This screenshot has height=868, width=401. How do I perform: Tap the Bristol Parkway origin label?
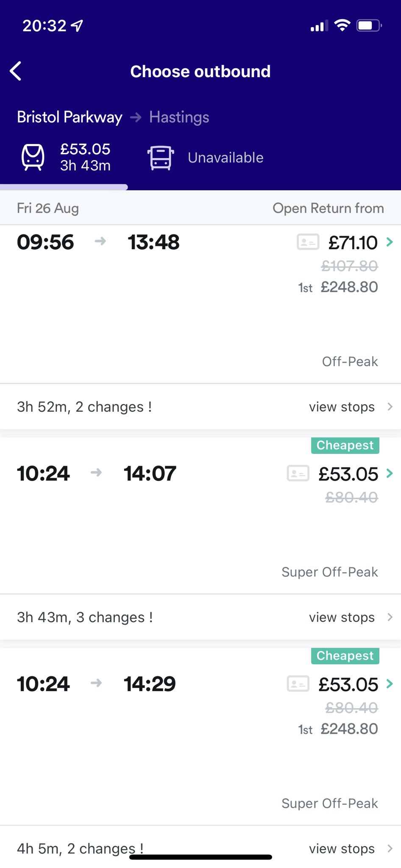[x=70, y=117]
